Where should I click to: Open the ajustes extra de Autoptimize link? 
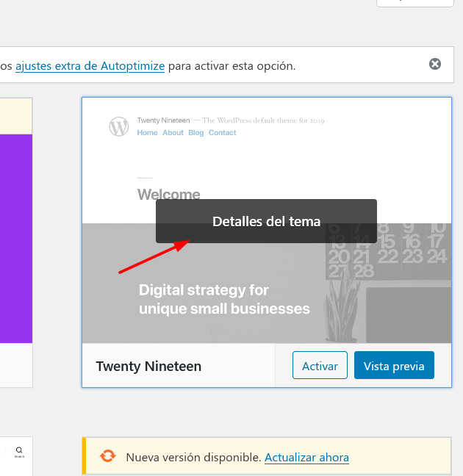pos(90,66)
